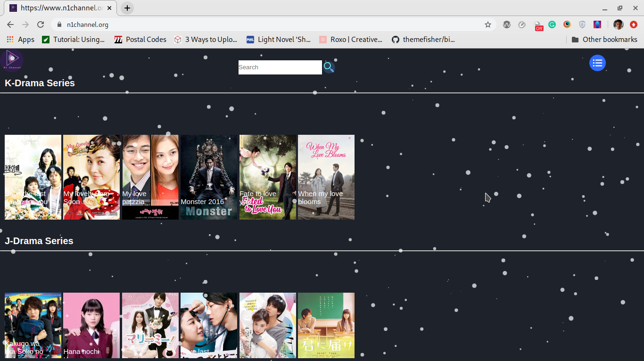Click the N1 Channel logo icon
This screenshot has height=361, width=644.
click(12, 60)
